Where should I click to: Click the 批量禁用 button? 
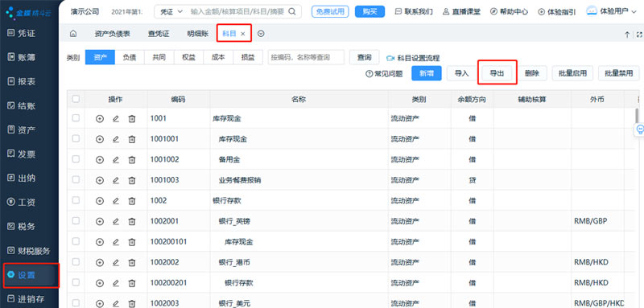point(619,73)
